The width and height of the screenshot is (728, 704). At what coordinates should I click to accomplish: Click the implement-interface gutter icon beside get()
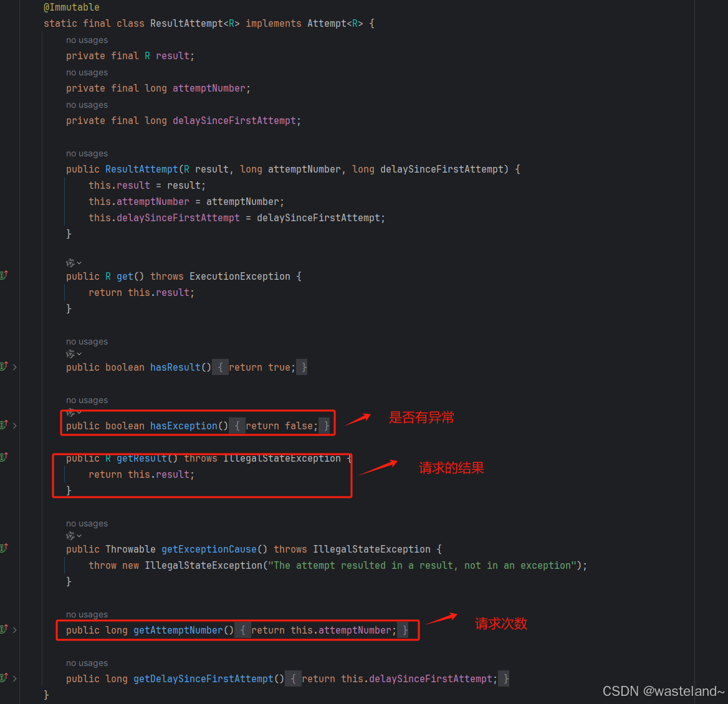[x=3, y=275]
